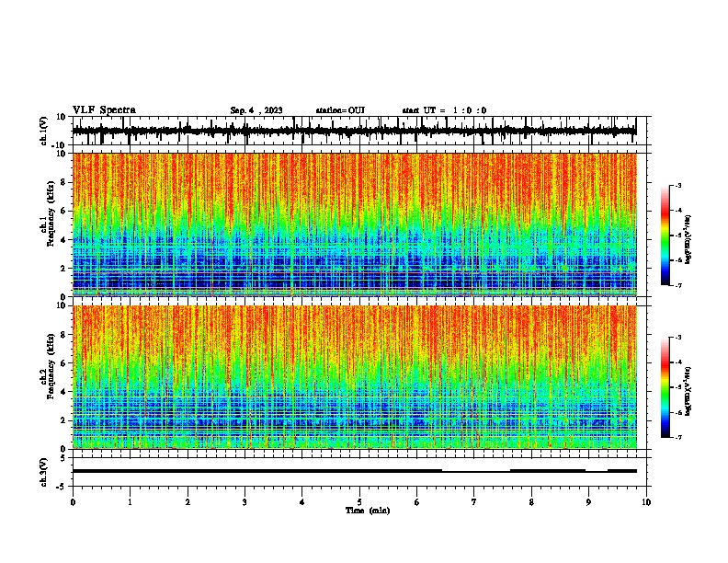Viewport: 728px width, 563px height.
Task: Click the "ch.3(V)" vertical axis label
Action: [x=44, y=472]
